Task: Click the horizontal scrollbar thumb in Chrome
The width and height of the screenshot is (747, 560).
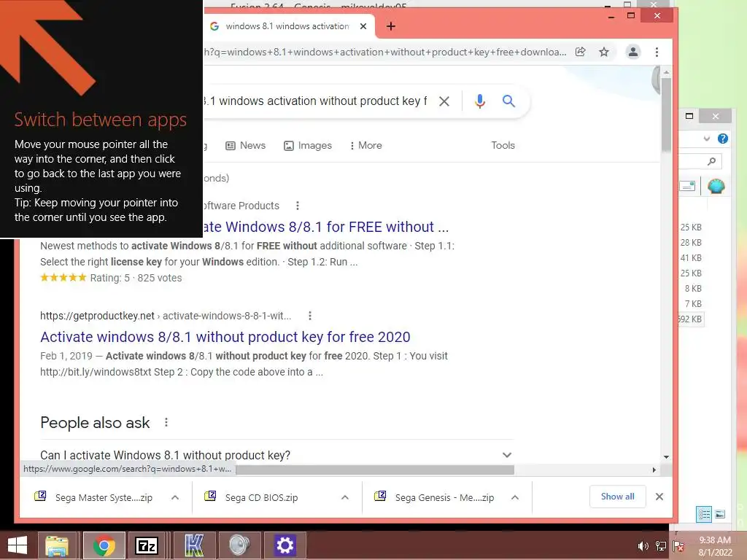Action: (375, 470)
